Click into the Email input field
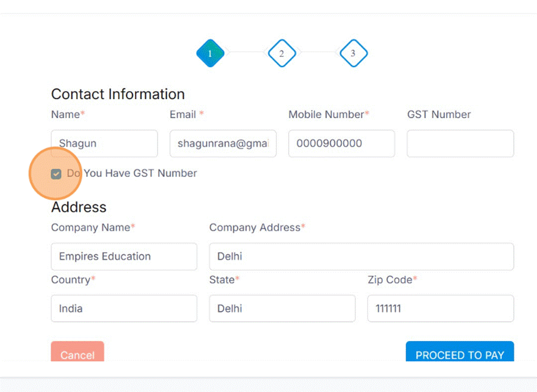The height and width of the screenshot is (392, 537). pyautogui.click(x=223, y=144)
